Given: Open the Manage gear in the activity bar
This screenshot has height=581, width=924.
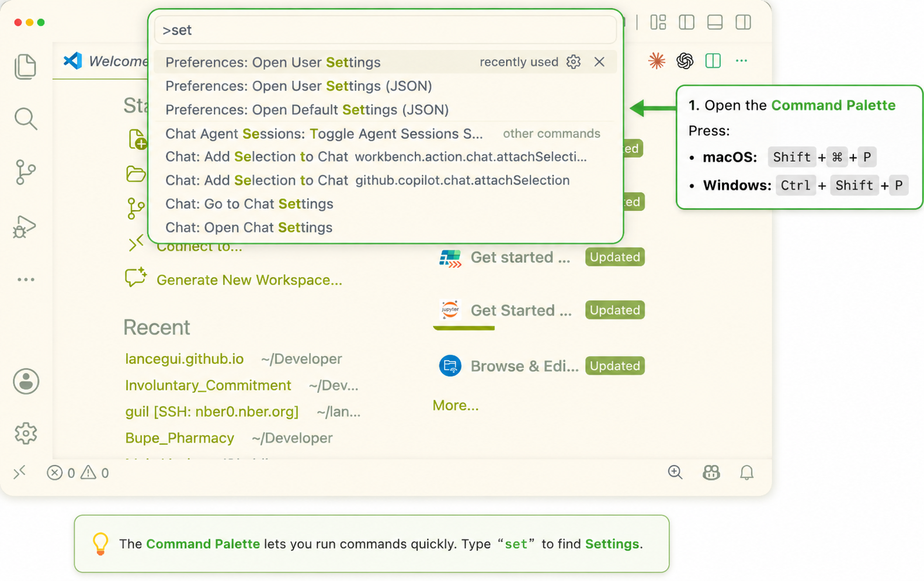Looking at the screenshot, I should click(x=26, y=434).
